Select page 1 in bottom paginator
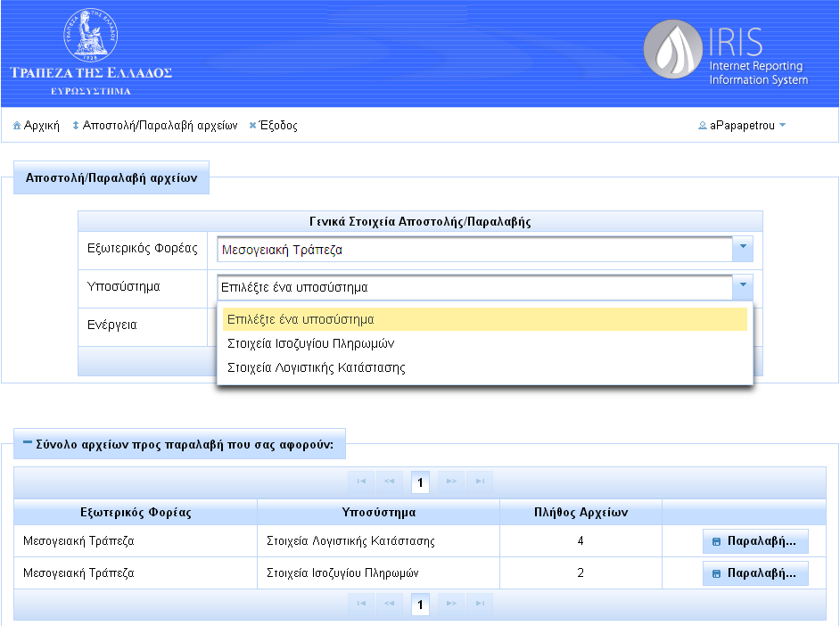Image resolution: width=840 pixels, height=626 pixels. pos(420,604)
